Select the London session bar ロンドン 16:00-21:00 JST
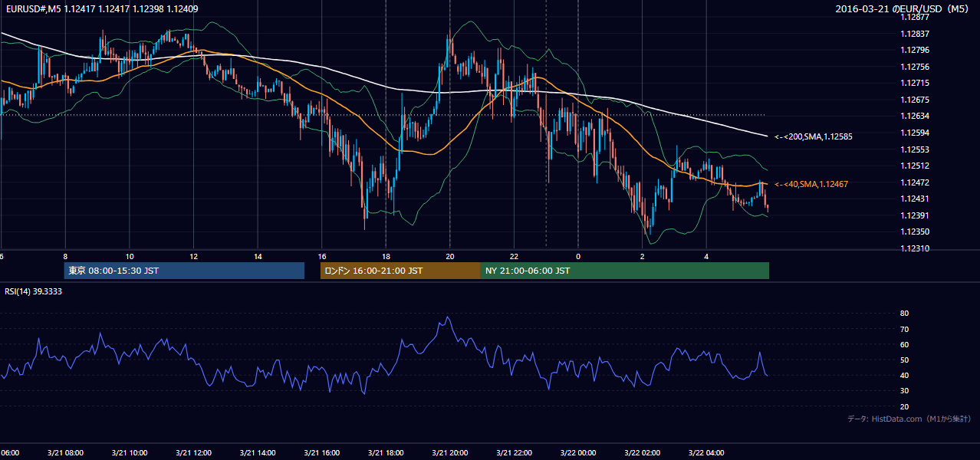980x460 pixels. pos(400,271)
